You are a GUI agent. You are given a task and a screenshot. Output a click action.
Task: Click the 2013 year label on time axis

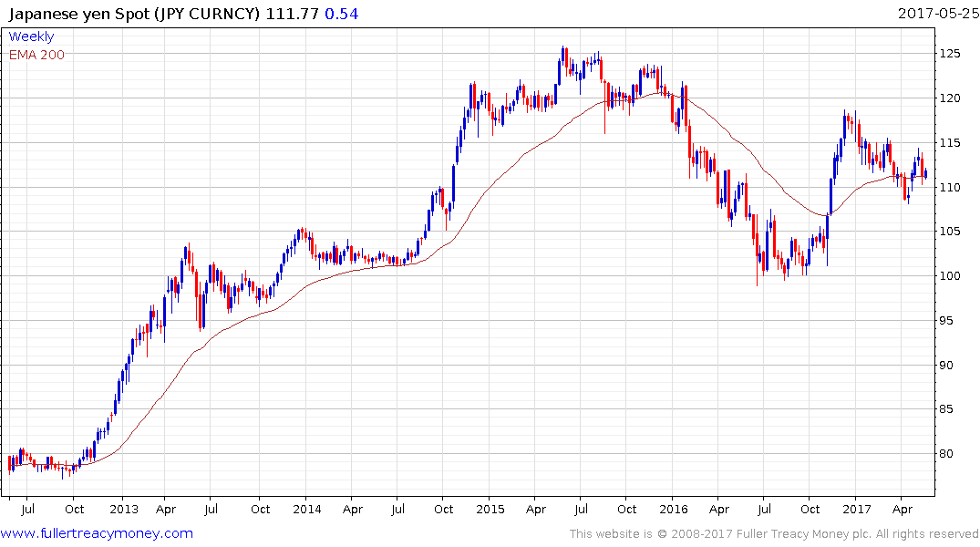coord(124,509)
